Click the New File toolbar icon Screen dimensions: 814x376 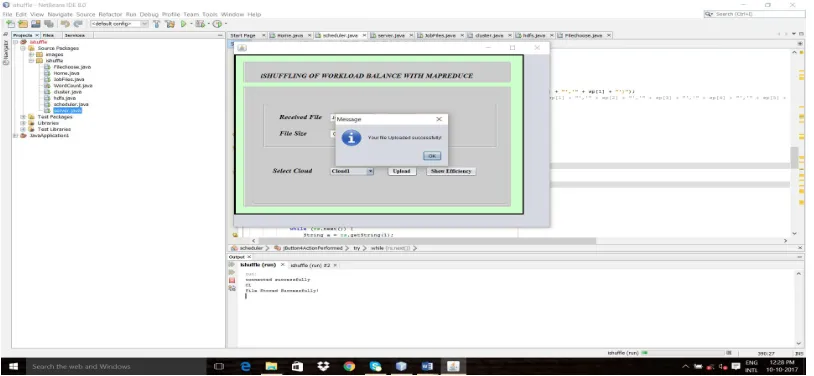10,24
